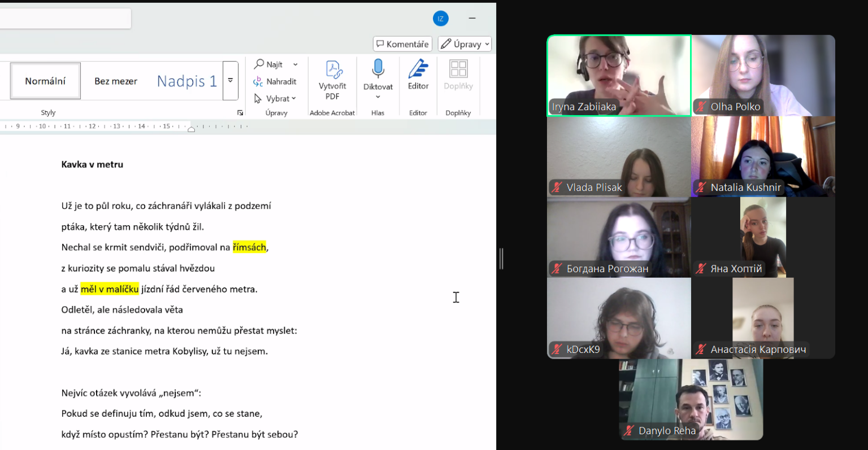Expand the styles gallery dropdown arrow
Viewport: 868px width, 450px height.
pyautogui.click(x=231, y=81)
